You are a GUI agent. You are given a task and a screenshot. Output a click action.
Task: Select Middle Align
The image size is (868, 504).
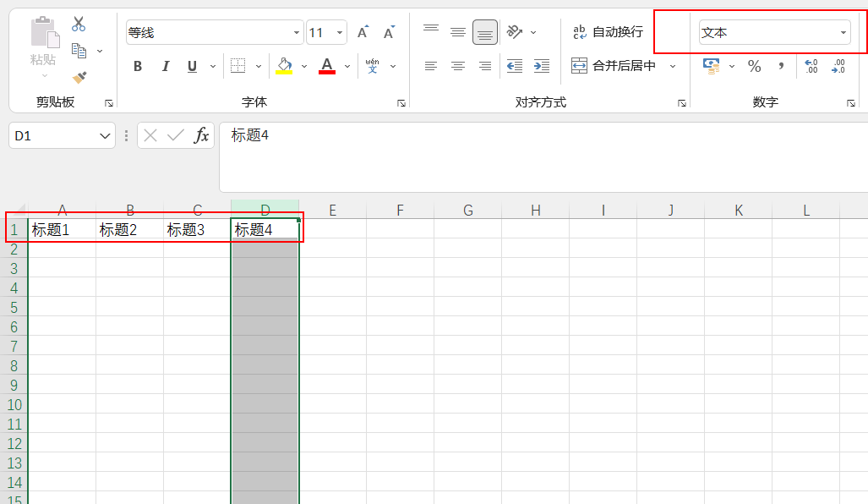pyautogui.click(x=458, y=32)
